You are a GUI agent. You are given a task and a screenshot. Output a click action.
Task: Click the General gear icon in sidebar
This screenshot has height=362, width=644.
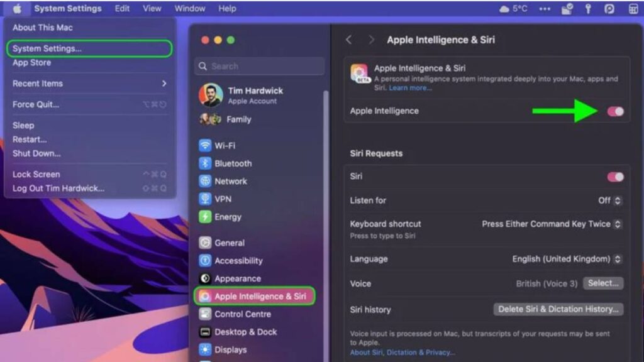point(205,243)
